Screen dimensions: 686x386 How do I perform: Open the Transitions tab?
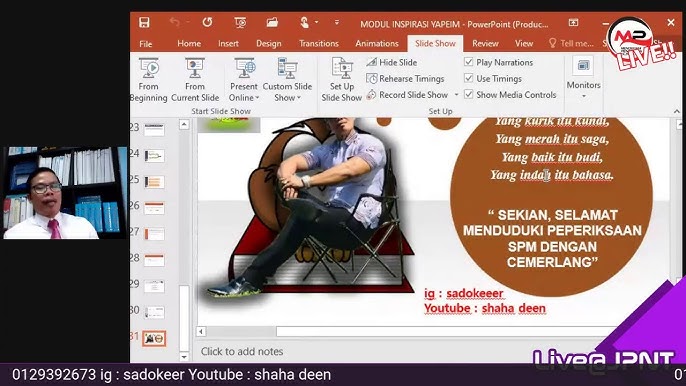318,43
